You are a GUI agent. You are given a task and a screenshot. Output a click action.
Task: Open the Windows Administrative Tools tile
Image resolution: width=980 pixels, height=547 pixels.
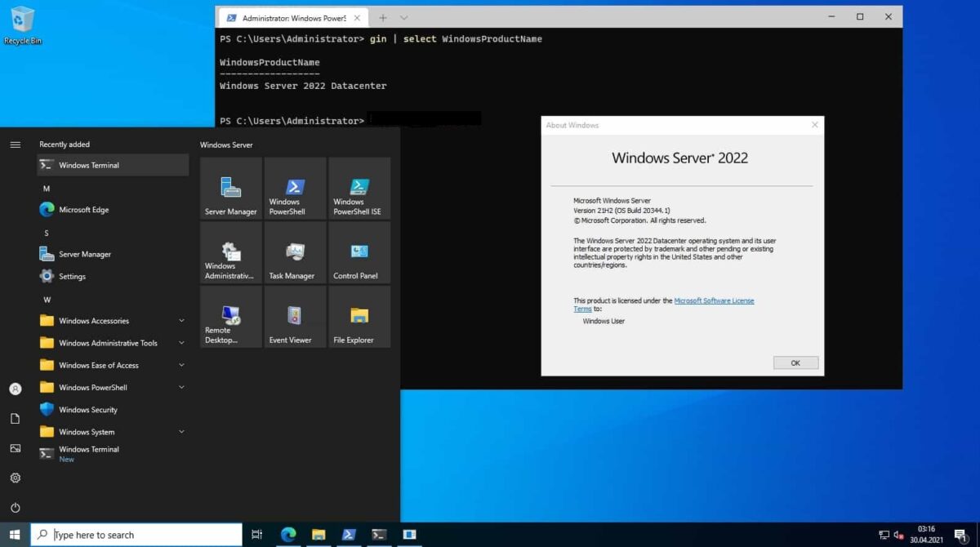pyautogui.click(x=230, y=251)
